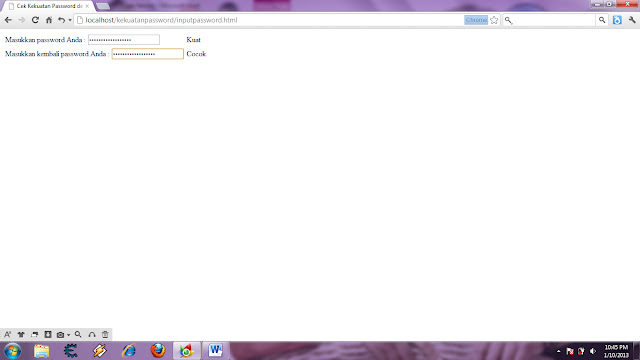Launch Winamp from the taskbar
The height and width of the screenshot is (360, 640).
tap(100, 351)
